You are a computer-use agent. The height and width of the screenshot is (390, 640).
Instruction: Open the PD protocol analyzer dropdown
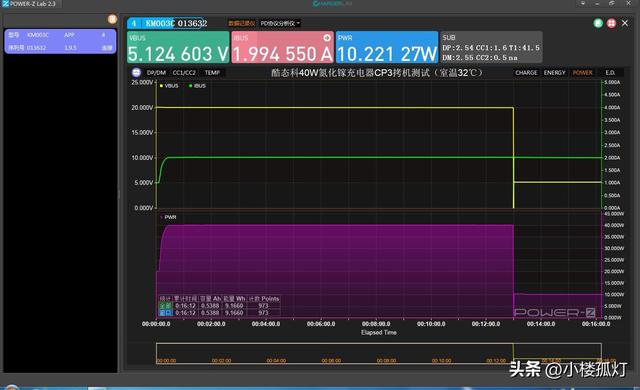click(x=280, y=23)
